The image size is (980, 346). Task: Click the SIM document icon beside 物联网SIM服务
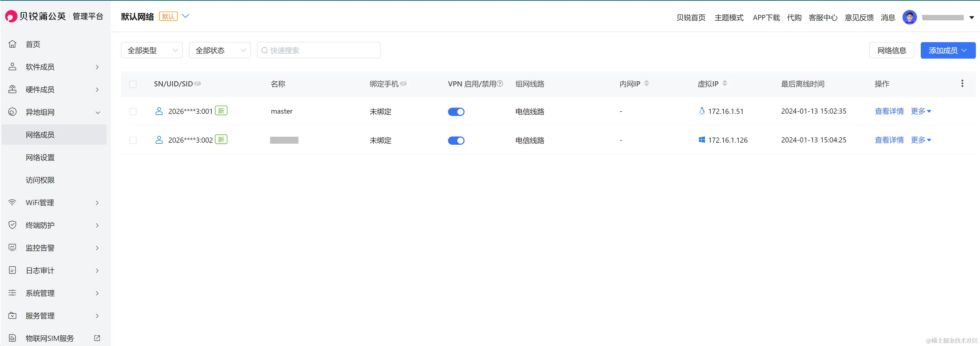click(x=13, y=338)
